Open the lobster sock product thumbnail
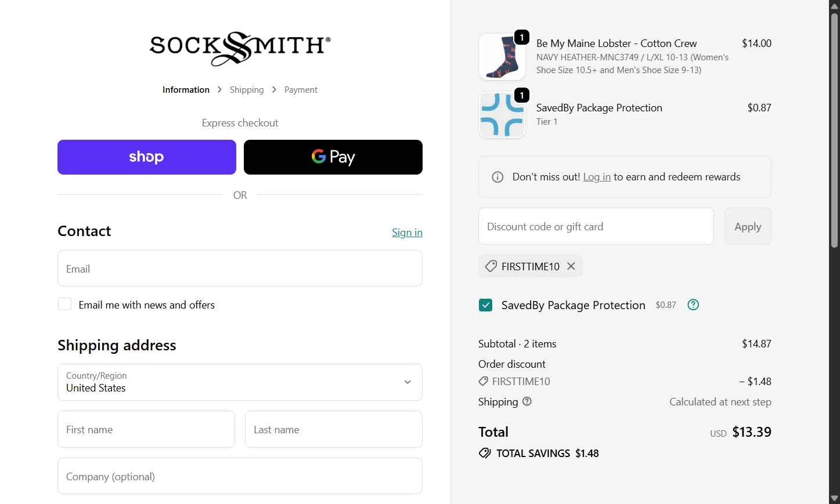Viewport: 840px width, 504px height. tap(502, 56)
